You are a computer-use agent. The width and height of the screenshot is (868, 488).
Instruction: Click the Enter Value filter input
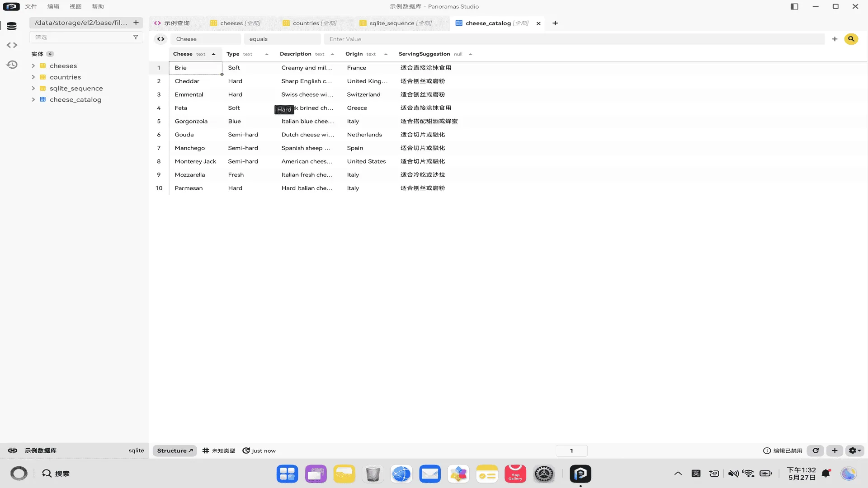[574, 39]
